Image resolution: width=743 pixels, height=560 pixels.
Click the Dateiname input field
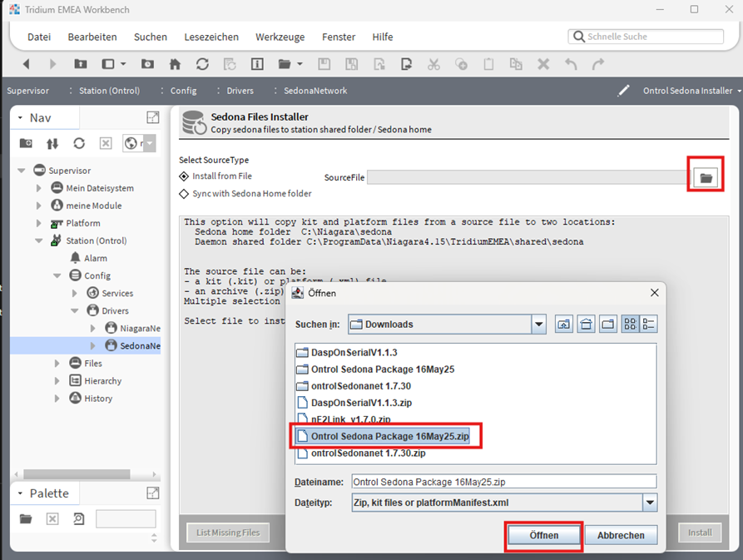[x=504, y=482]
